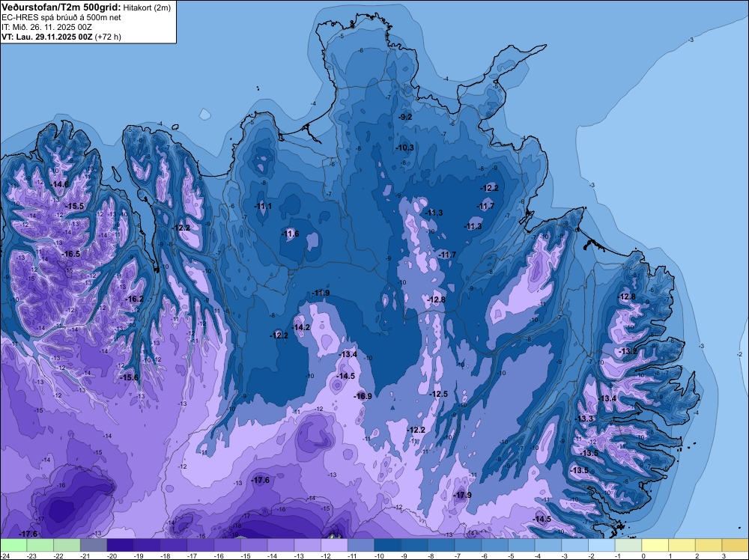This screenshot has width=749, height=560.
Task: Select the map temperature value -15.5
Action: [74, 206]
